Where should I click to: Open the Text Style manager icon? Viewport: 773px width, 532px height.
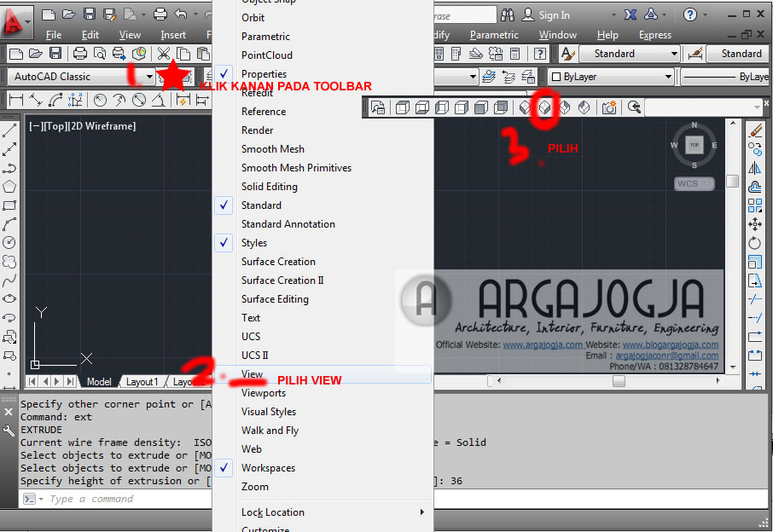coord(568,54)
